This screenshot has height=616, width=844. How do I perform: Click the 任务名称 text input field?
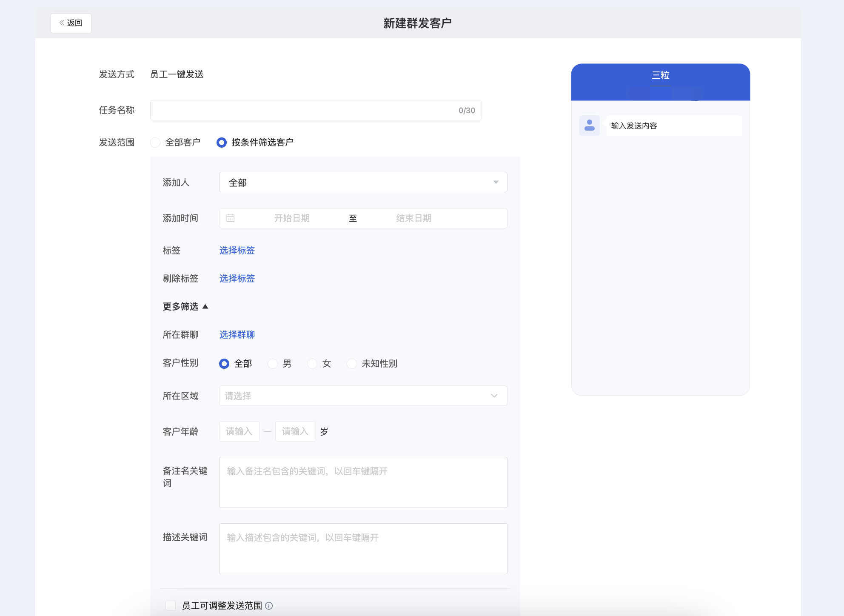pyautogui.click(x=316, y=110)
